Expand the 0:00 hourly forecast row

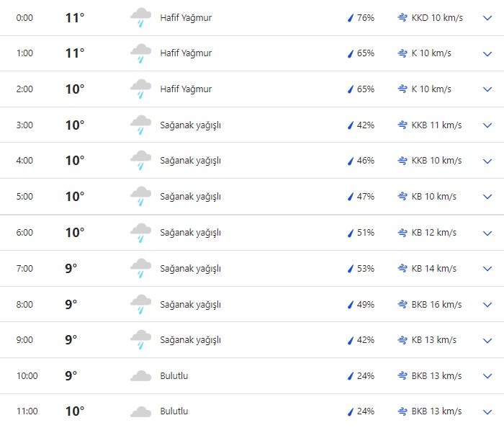pos(487,18)
